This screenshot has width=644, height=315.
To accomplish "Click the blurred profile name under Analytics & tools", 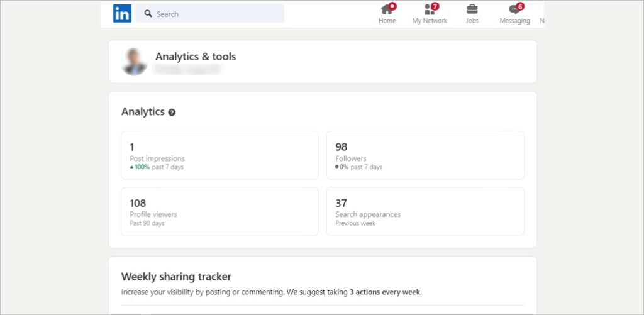I will [187, 70].
